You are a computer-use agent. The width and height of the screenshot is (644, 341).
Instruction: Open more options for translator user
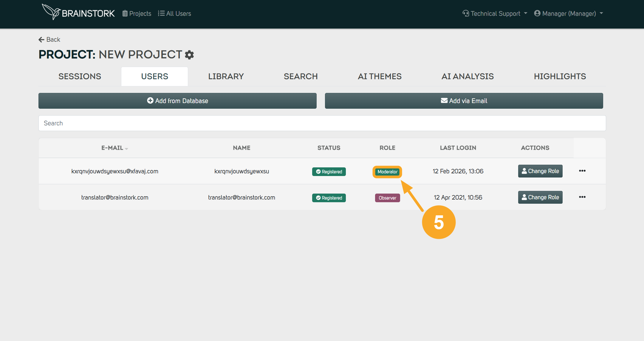pos(582,197)
